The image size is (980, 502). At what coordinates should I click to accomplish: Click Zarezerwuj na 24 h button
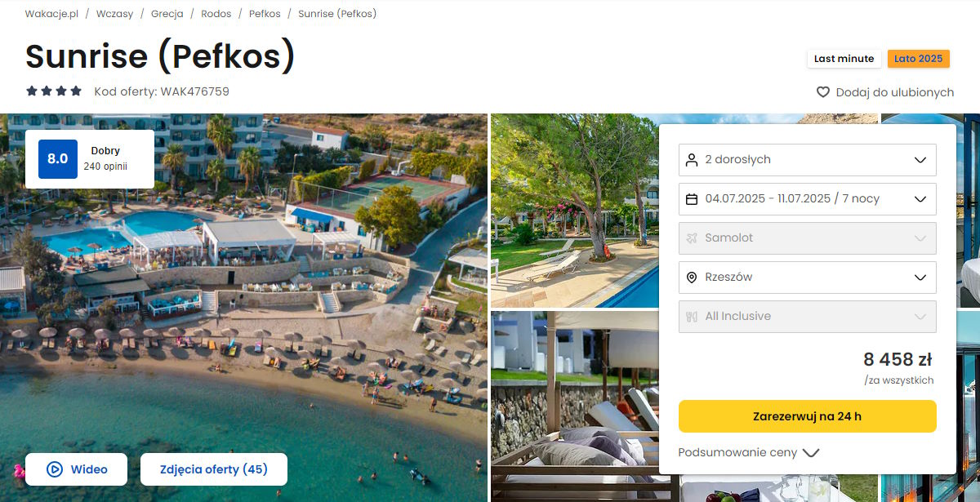(x=808, y=416)
